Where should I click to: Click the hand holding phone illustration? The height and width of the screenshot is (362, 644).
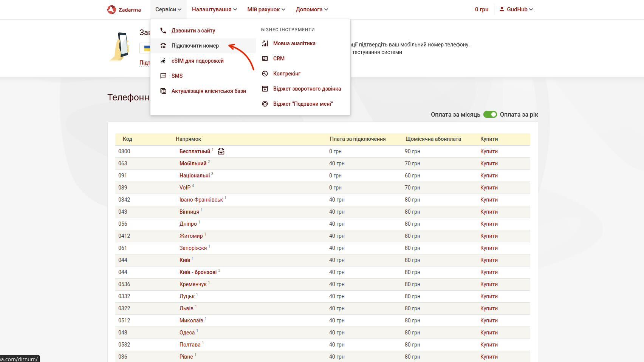click(120, 47)
